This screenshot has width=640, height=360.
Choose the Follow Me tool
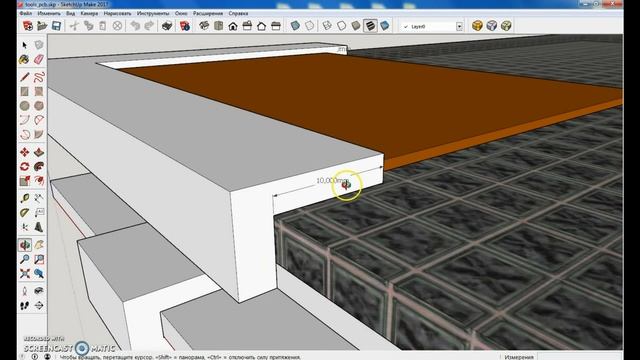coord(39,167)
